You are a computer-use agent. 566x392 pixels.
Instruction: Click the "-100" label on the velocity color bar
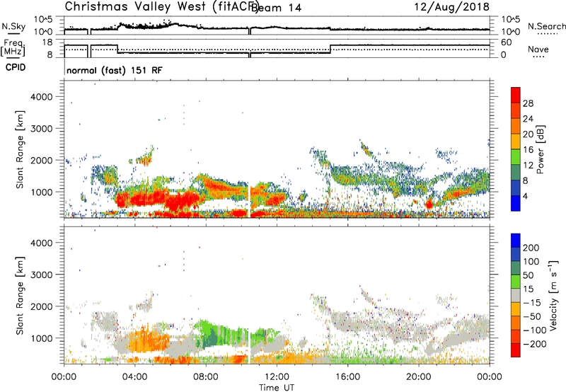point(534,330)
